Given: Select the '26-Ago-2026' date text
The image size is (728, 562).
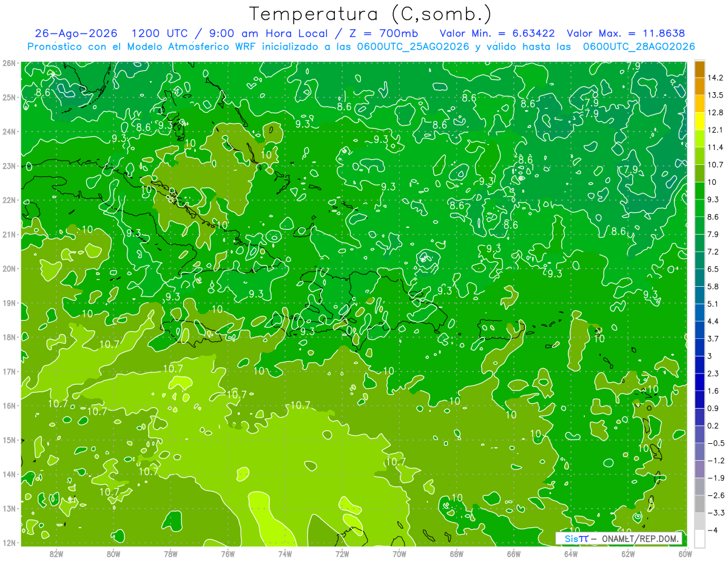Looking at the screenshot, I should (x=76, y=33).
